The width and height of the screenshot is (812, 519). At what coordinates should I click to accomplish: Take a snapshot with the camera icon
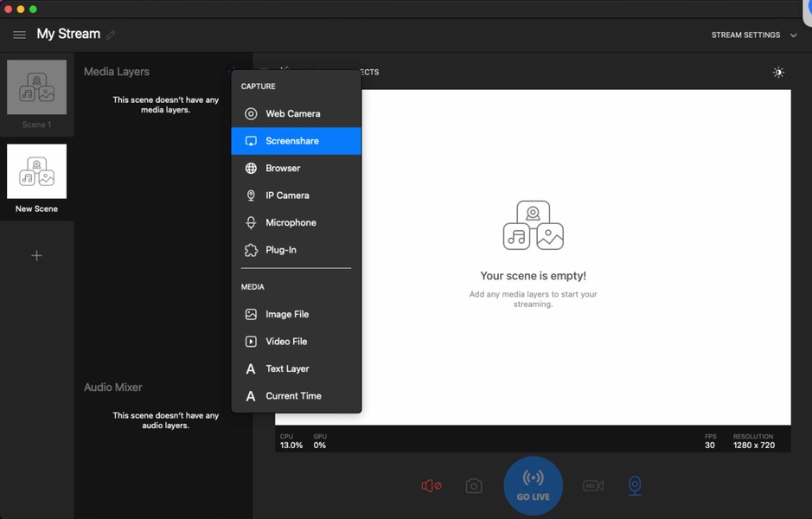point(474,486)
